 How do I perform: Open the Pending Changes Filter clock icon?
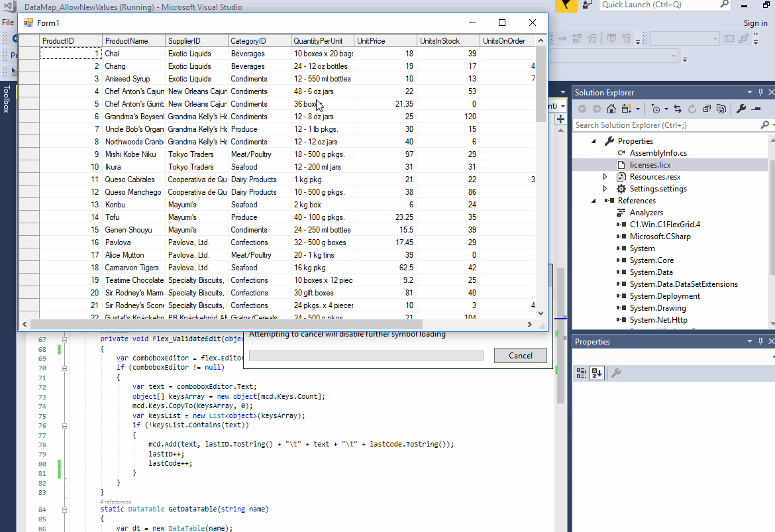tap(656, 109)
